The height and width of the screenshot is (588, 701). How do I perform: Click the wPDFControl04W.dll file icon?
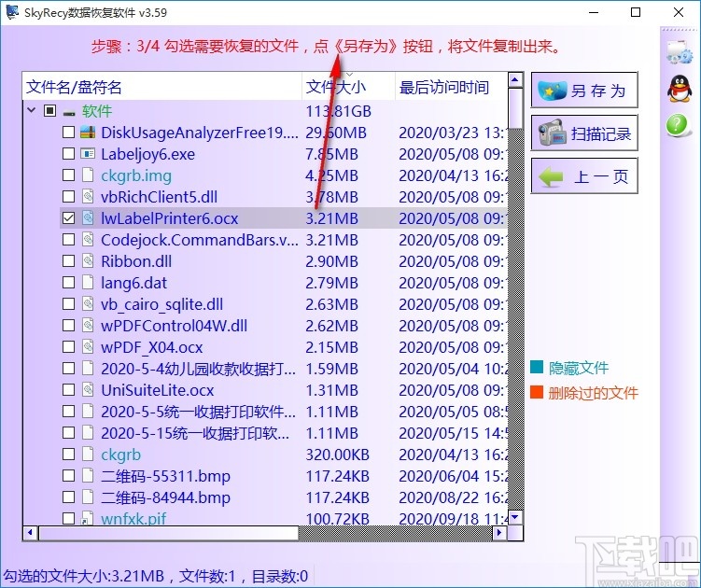[88, 326]
